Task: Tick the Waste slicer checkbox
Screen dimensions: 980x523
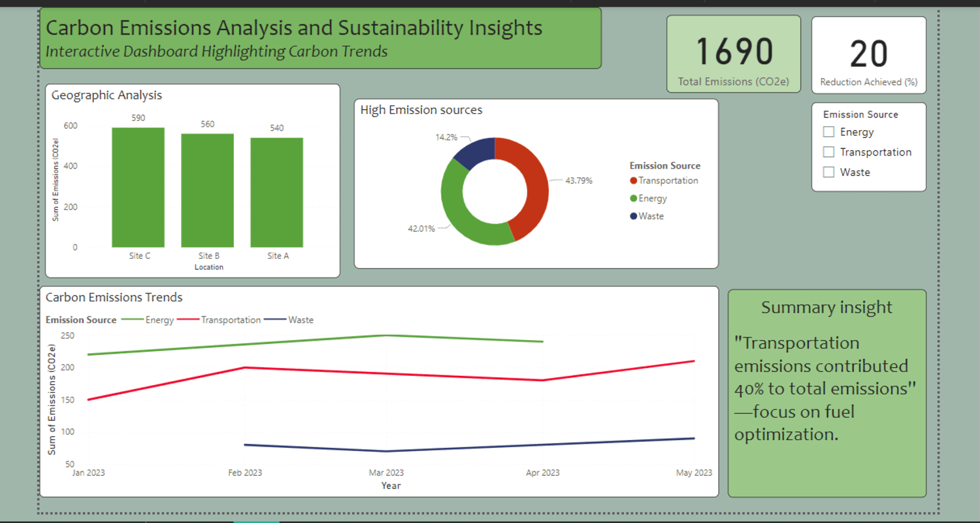Action: pos(829,173)
